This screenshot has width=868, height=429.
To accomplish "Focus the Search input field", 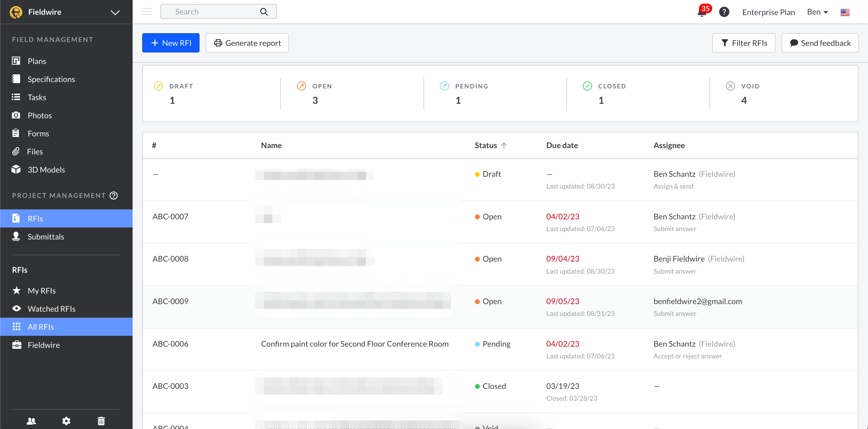I will (x=218, y=12).
